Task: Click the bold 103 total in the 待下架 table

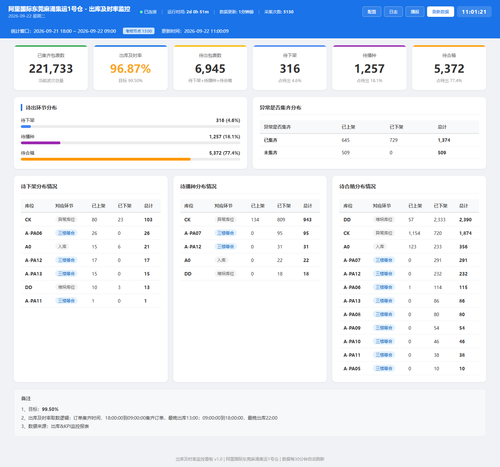Action: pyautogui.click(x=148, y=220)
